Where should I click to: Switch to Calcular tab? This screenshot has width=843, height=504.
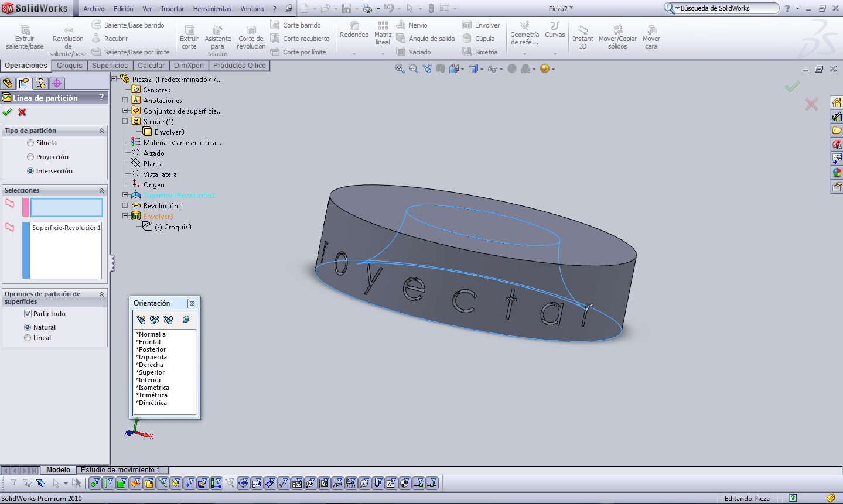click(x=151, y=66)
